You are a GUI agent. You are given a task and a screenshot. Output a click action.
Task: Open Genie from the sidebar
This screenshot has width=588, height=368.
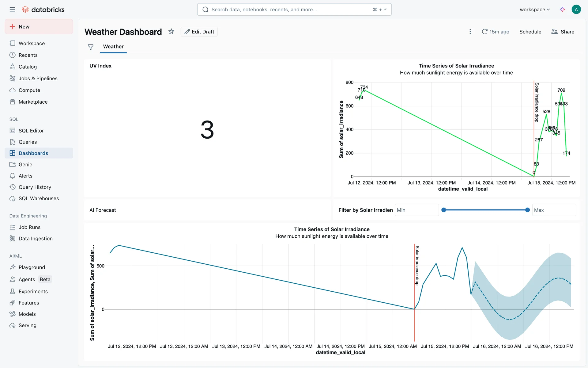click(25, 165)
